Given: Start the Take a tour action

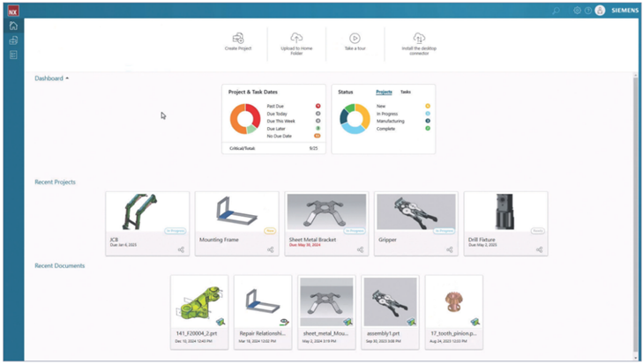Looking at the screenshot, I should point(355,39).
